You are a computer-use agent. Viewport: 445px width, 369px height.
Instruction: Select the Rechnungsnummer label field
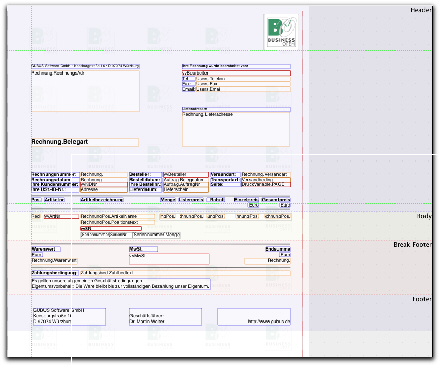tap(55, 175)
